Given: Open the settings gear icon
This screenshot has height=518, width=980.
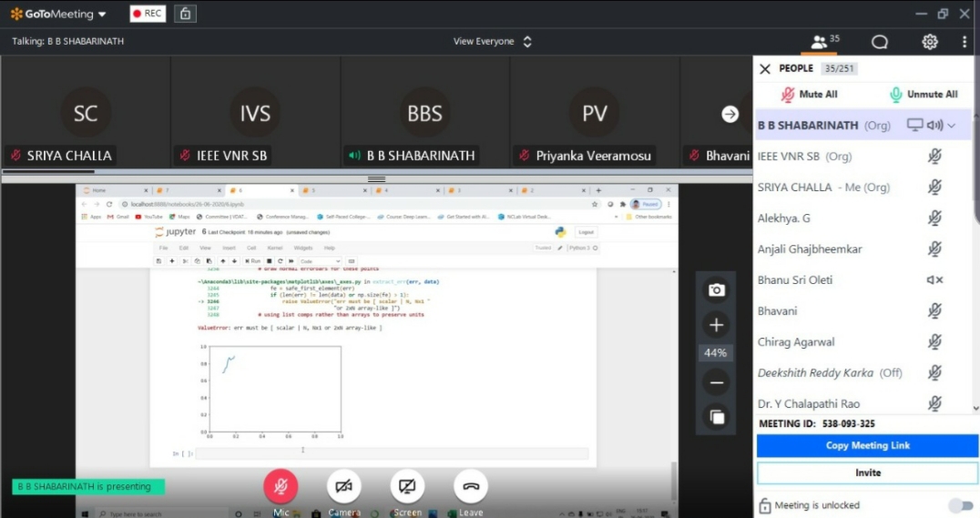Looking at the screenshot, I should point(929,42).
